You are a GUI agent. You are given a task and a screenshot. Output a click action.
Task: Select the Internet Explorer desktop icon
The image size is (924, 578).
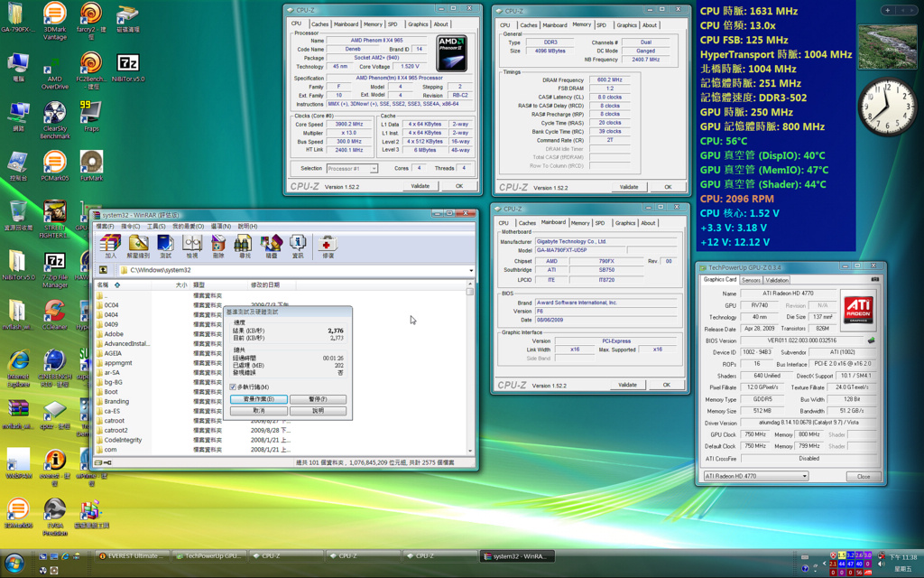(x=18, y=368)
